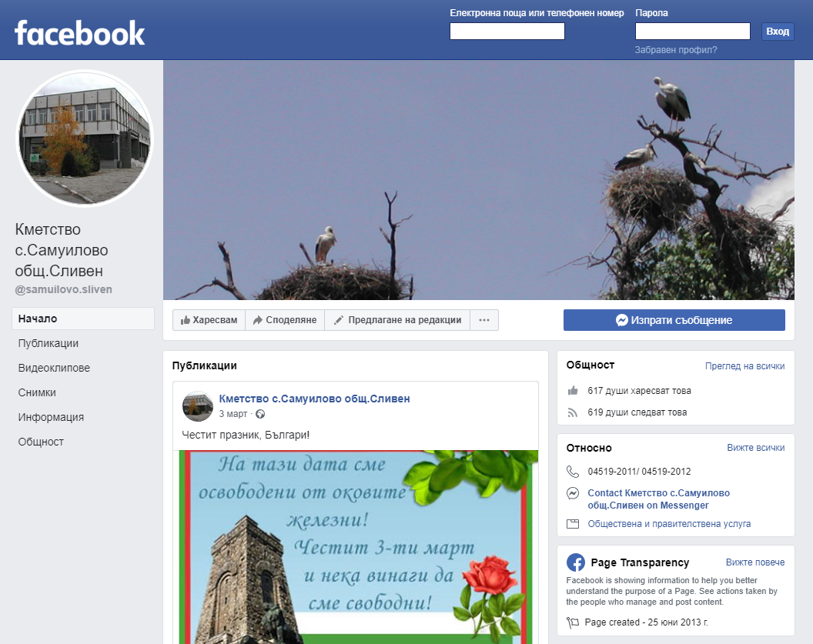The height and width of the screenshot is (644, 813).
Task: Click the small page avatar in the post
Action: coord(197,405)
